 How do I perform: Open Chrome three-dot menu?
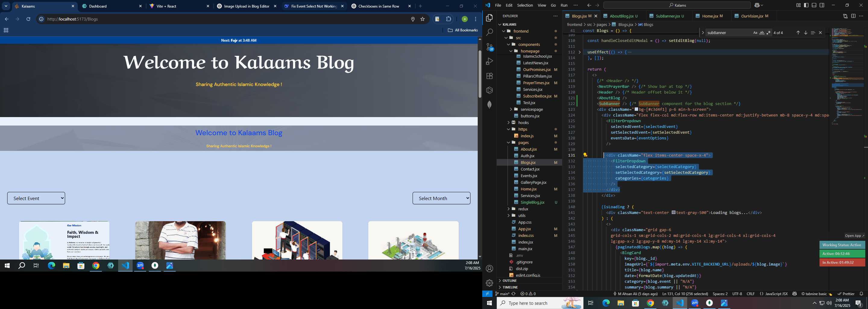[x=476, y=19]
